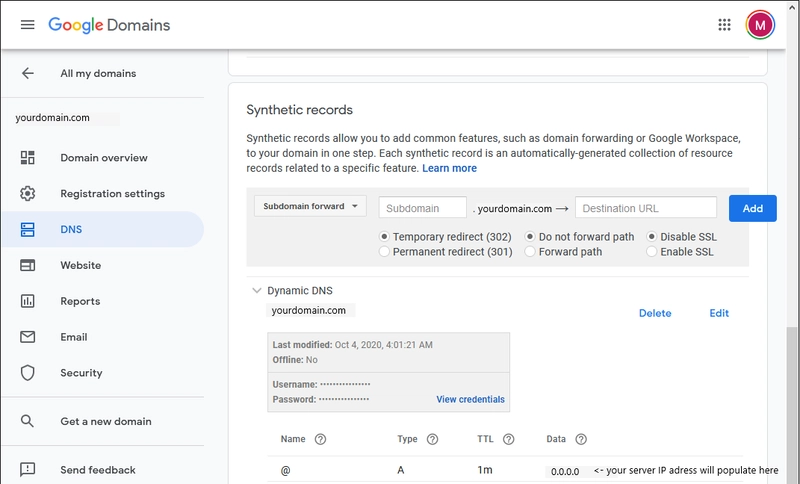Open the hamburger main menu

click(28, 24)
